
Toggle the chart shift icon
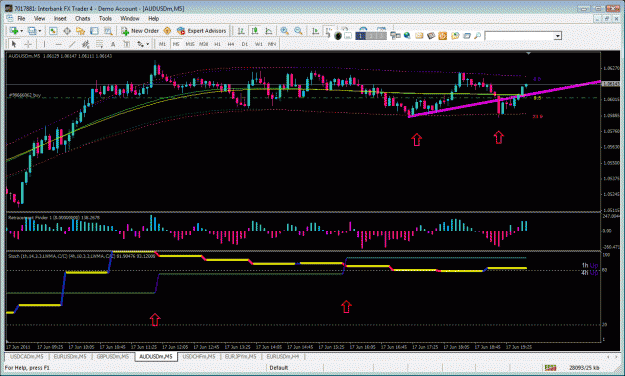click(329, 30)
